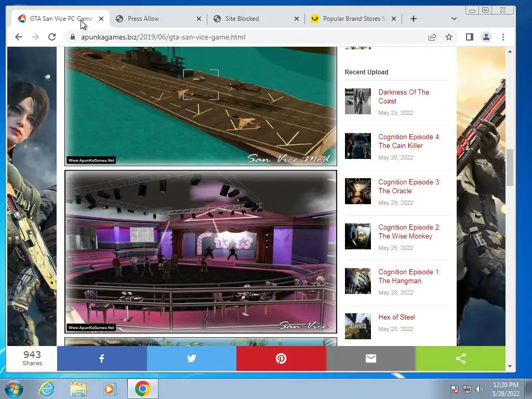The width and height of the screenshot is (532, 399).
Task: Click The Wise Monkey thumbnail
Action: (x=358, y=236)
